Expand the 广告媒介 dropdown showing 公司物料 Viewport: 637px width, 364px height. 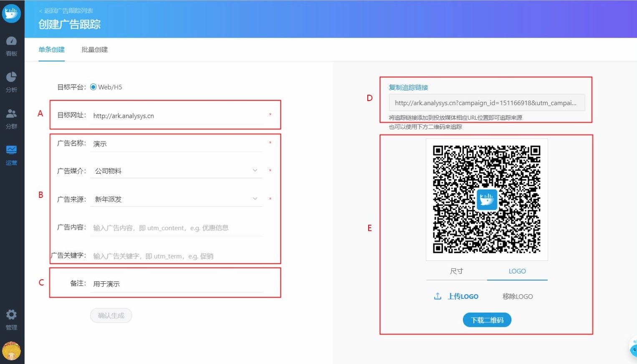(x=177, y=171)
